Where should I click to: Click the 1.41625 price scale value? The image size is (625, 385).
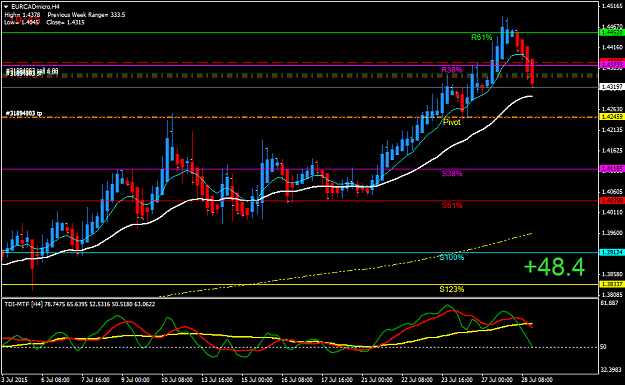pyautogui.click(x=613, y=150)
